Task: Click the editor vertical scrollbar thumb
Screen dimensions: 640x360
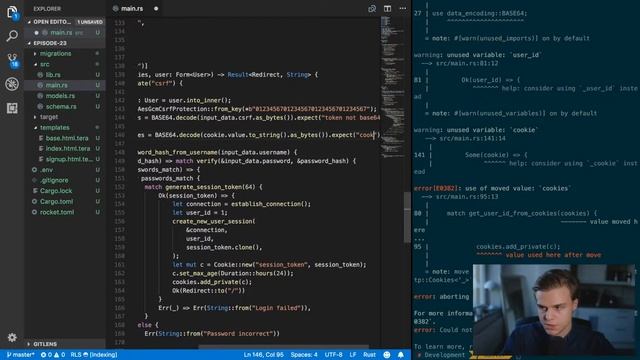Action: [407, 217]
